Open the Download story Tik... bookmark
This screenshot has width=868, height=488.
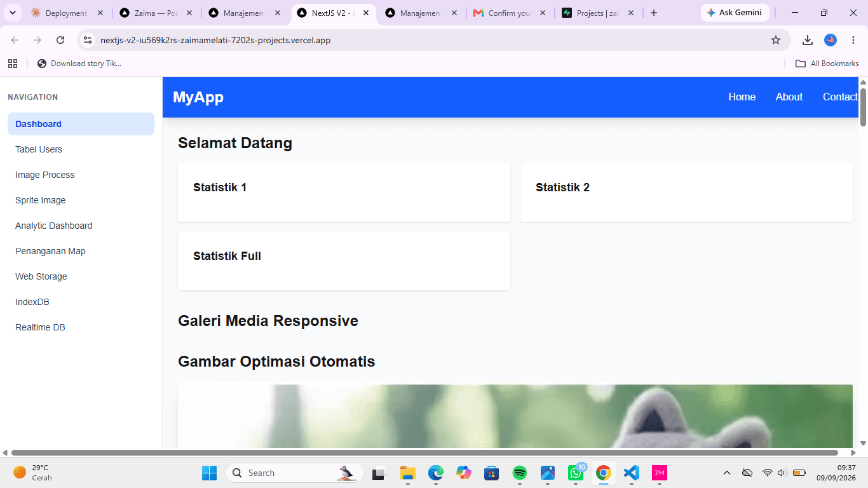coord(79,64)
